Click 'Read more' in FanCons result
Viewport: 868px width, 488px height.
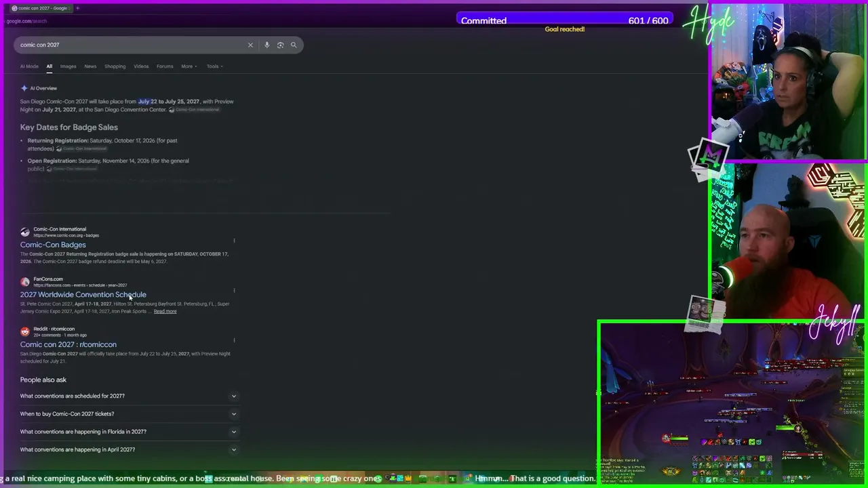pos(165,311)
